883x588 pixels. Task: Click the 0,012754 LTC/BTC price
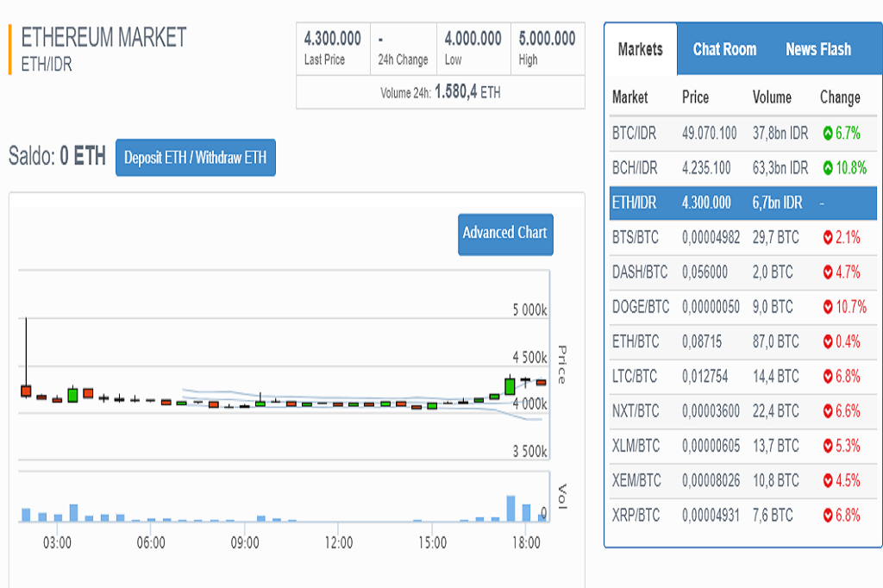point(705,376)
